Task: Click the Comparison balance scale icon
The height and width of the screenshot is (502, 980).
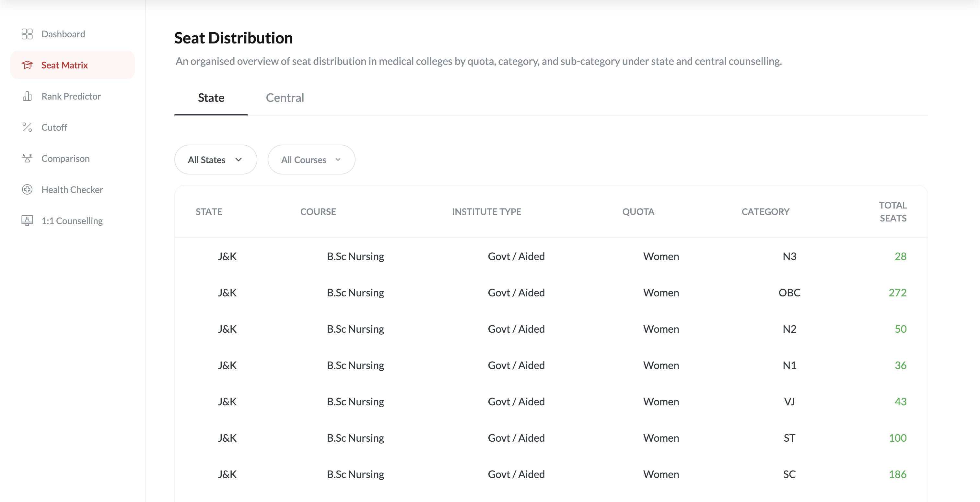Action: (x=27, y=158)
